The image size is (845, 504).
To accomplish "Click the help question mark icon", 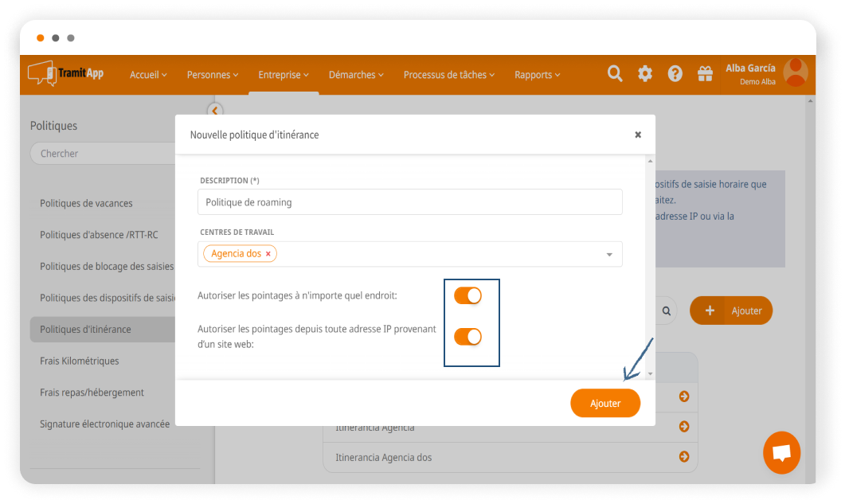I will [x=675, y=74].
